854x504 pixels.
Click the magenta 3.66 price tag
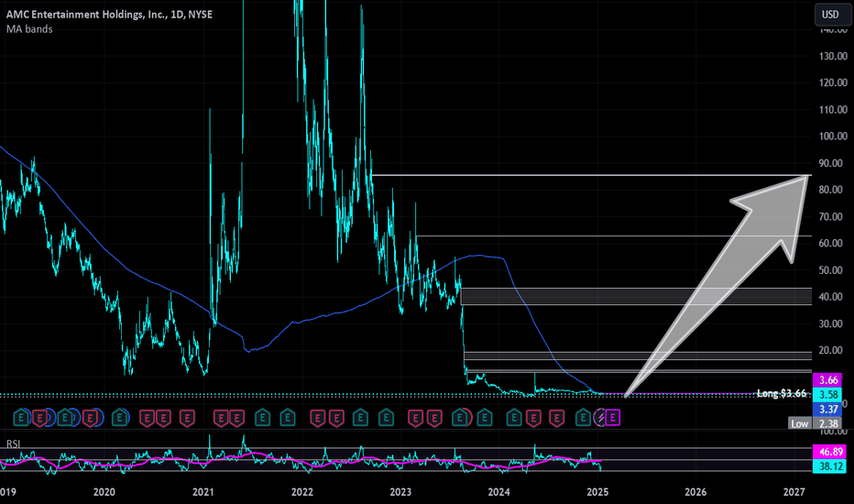(827, 379)
